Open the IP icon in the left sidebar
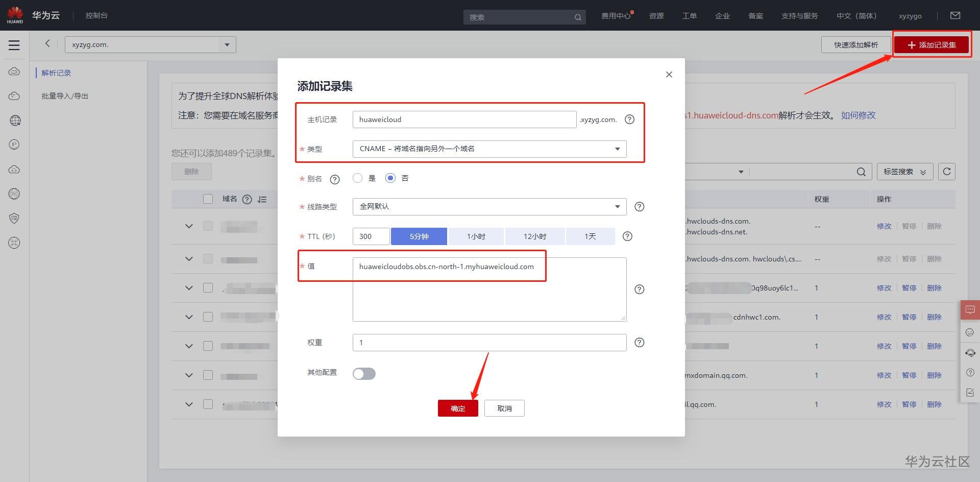 pyautogui.click(x=14, y=144)
